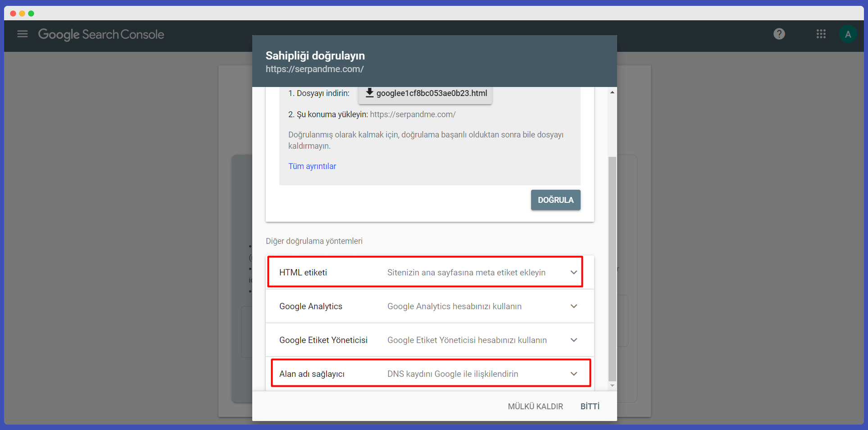Viewport: 868px width, 430px height.
Task: Open the Tüm ayrıntılar link
Action: [312, 166]
